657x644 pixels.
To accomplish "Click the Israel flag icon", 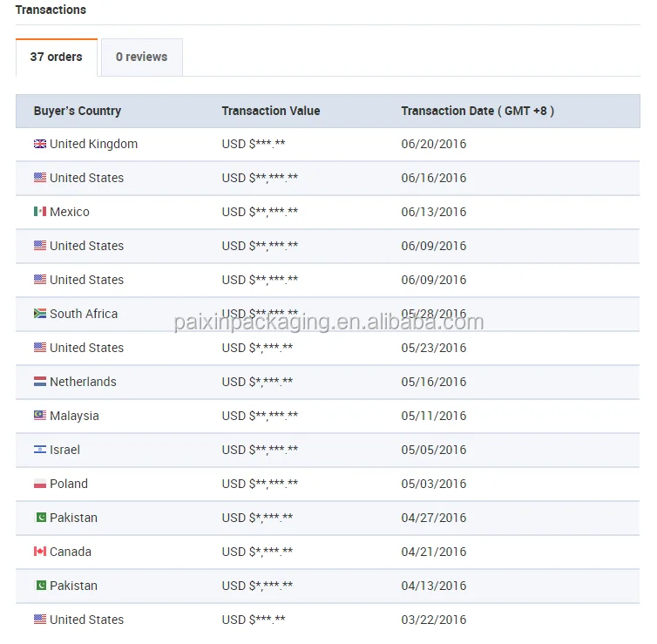I will pos(40,450).
